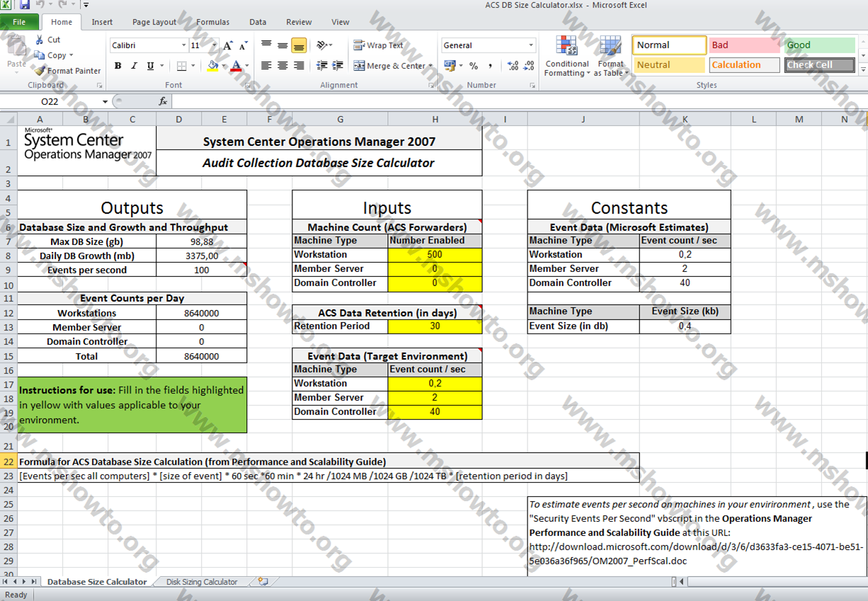Screen dimensions: 868x601
Task: Align text to the right
Action: 299,66
